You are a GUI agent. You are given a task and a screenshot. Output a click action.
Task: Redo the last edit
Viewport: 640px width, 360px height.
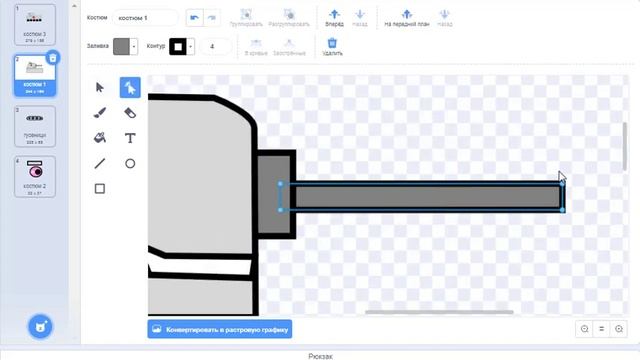click(211, 18)
